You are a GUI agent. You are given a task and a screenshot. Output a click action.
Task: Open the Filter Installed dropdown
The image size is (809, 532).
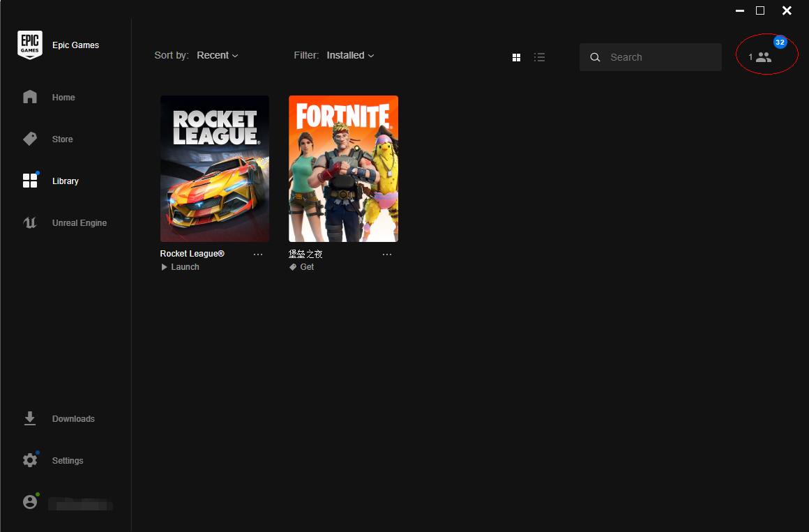click(x=350, y=55)
